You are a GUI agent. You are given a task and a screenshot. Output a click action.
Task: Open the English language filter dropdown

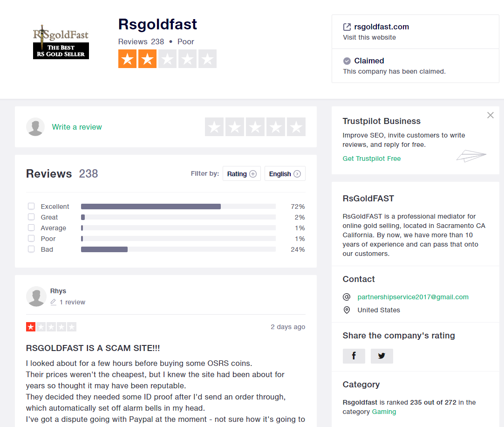tap(285, 174)
